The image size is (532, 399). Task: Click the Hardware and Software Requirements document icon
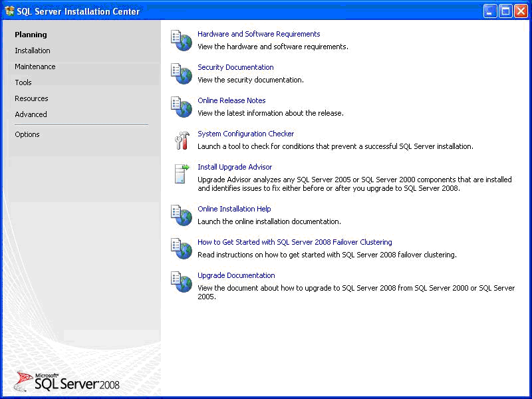(181, 40)
